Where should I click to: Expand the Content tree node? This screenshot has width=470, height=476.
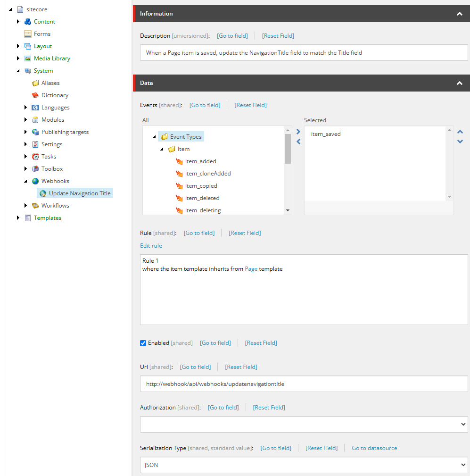tap(18, 22)
